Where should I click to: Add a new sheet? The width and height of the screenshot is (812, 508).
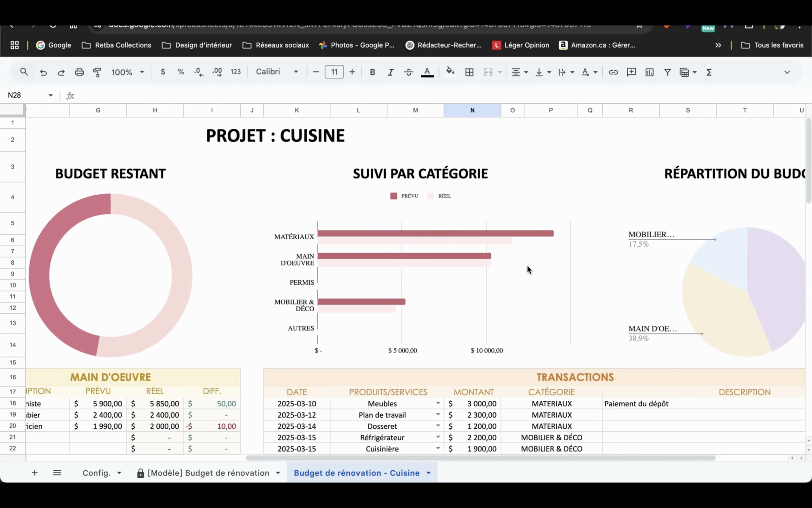pos(34,473)
